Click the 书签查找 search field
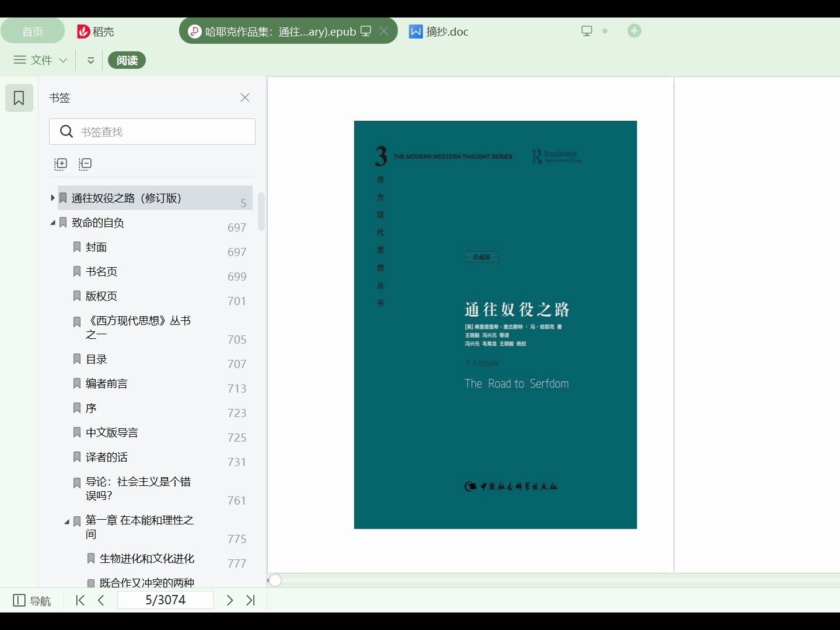 tap(152, 132)
